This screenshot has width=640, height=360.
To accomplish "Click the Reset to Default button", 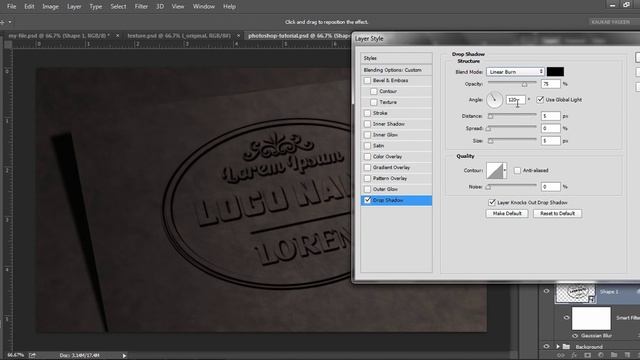I will [x=557, y=213].
